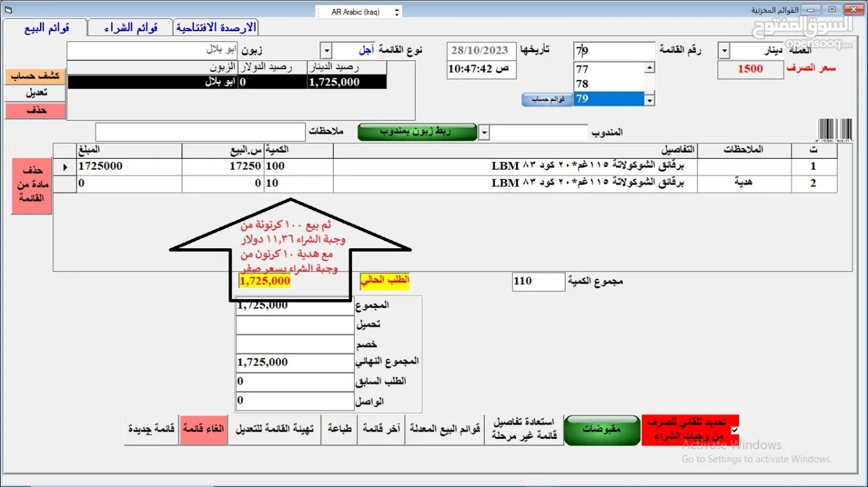Click the المبلغ column header
This screenshot has height=487, width=868.
click(129, 150)
